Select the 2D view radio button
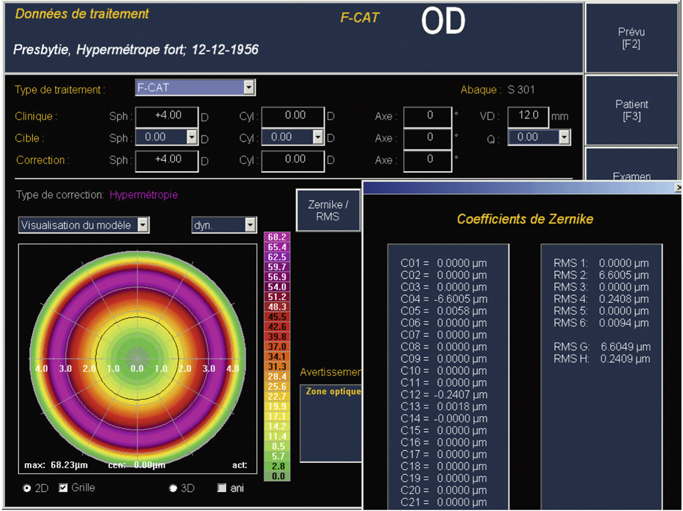Image resolution: width=683 pixels, height=511 pixels. 26,488
